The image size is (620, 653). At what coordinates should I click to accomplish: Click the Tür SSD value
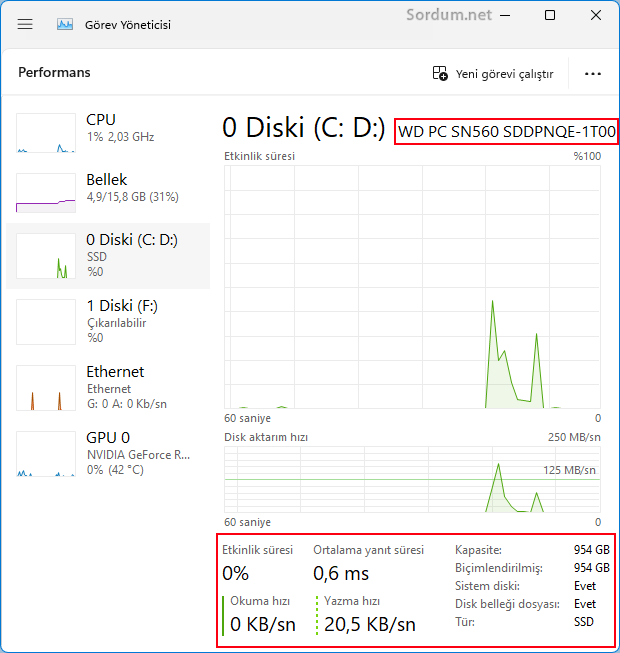click(x=584, y=622)
